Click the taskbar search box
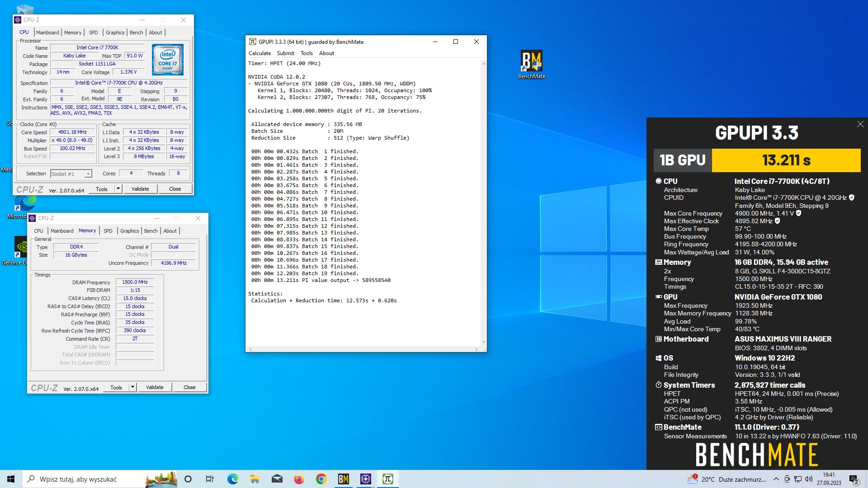This screenshot has width=868, height=488. pos(99,479)
